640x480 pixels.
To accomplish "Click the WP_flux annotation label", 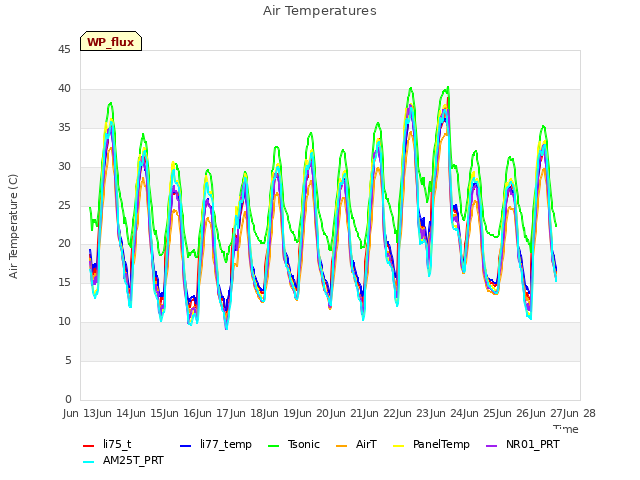I will (111, 41).
